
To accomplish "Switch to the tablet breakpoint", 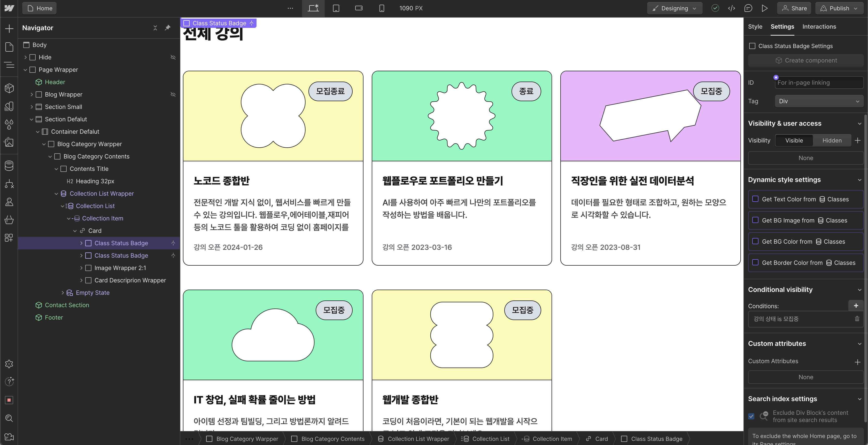I will coord(336,8).
